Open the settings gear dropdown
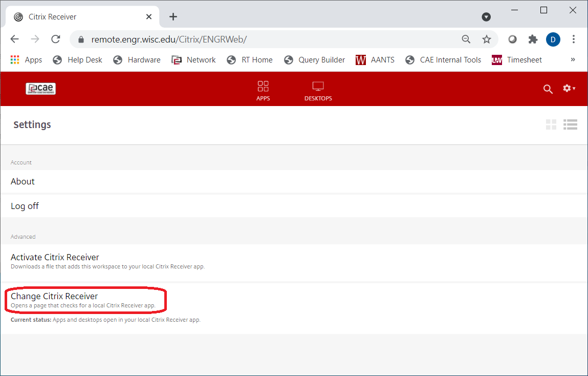Image resolution: width=588 pixels, height=376 pixels. click(569, 88)
